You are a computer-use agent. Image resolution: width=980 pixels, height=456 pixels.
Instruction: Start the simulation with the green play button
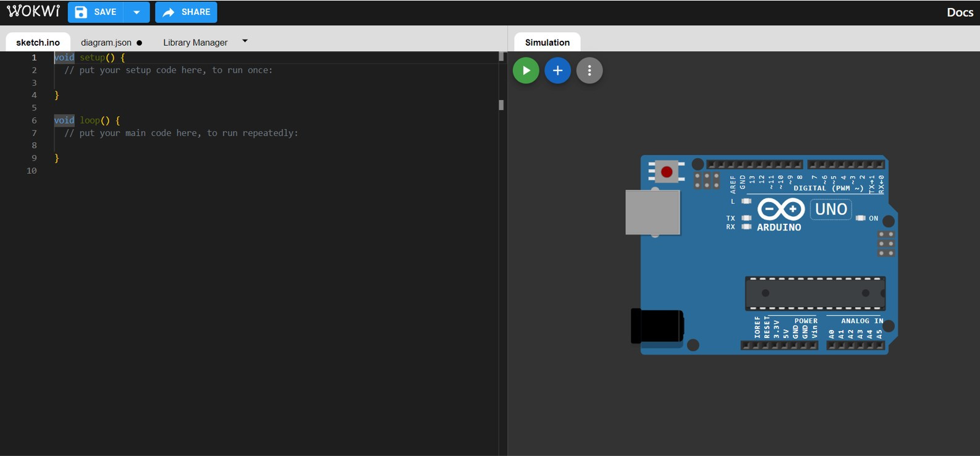[526, 70]
